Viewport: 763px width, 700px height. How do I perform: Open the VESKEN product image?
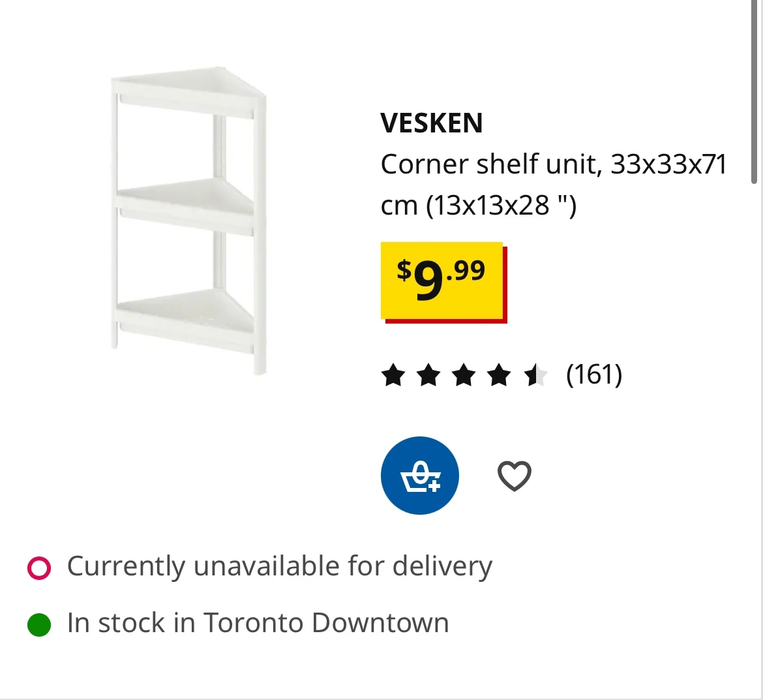tap(189, 220)
